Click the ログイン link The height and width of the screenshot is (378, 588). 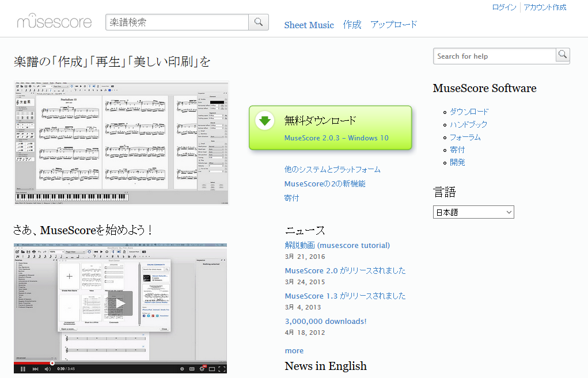click(504, 7)
